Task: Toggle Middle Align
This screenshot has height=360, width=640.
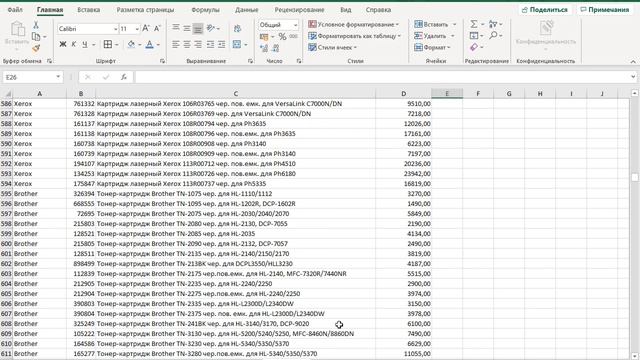Action: pos(187,28)
